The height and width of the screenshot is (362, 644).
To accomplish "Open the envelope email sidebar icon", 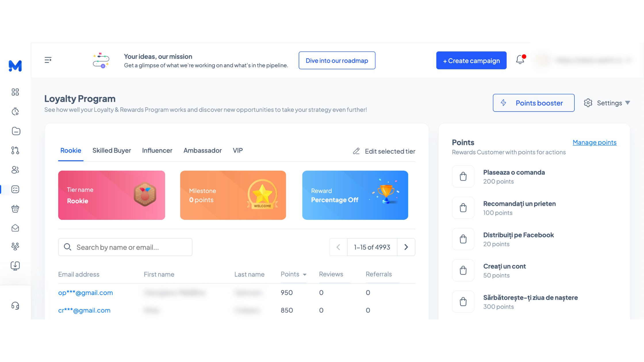I will pyautogui.click(x=15, y=228).
